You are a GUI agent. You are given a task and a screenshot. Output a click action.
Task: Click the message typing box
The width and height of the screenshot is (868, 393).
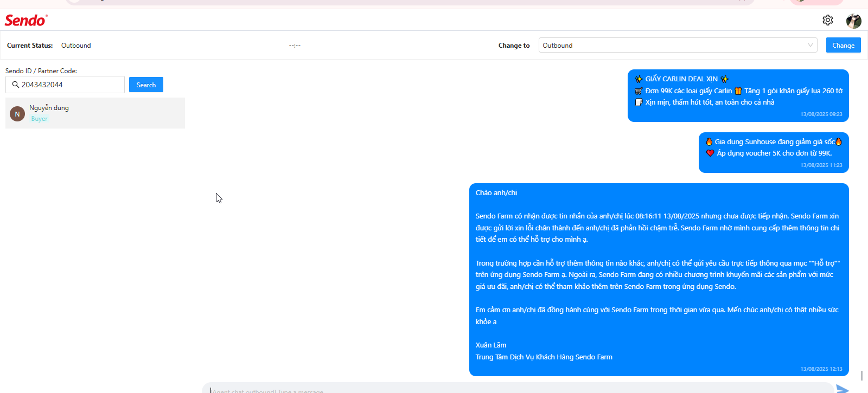[518, 388]
